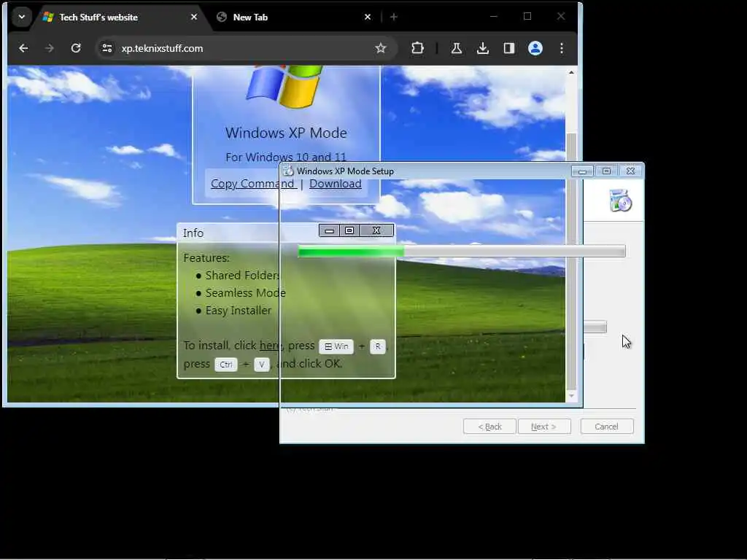The height and width of the screenshot is (560, 747).
Task: Open site information icon in address bar
Action: [x=107, y=48]
